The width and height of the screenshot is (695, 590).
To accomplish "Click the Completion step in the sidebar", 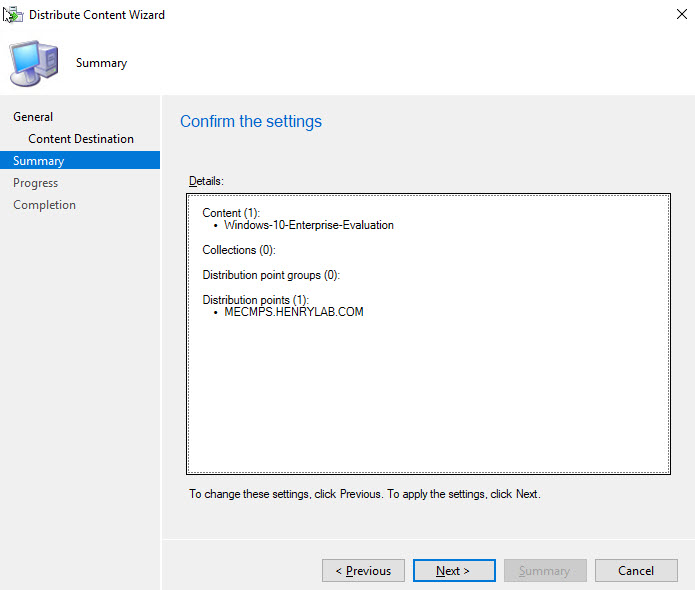I will pos(44,205).
